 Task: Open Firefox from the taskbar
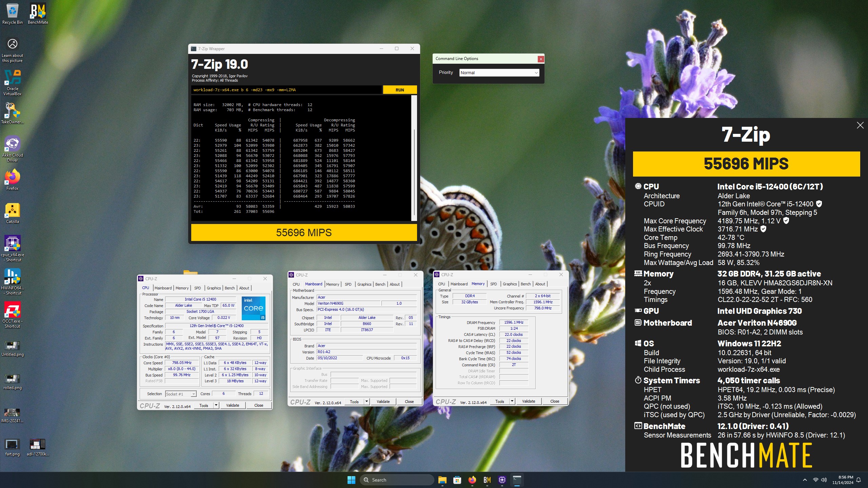coord(472,480)
